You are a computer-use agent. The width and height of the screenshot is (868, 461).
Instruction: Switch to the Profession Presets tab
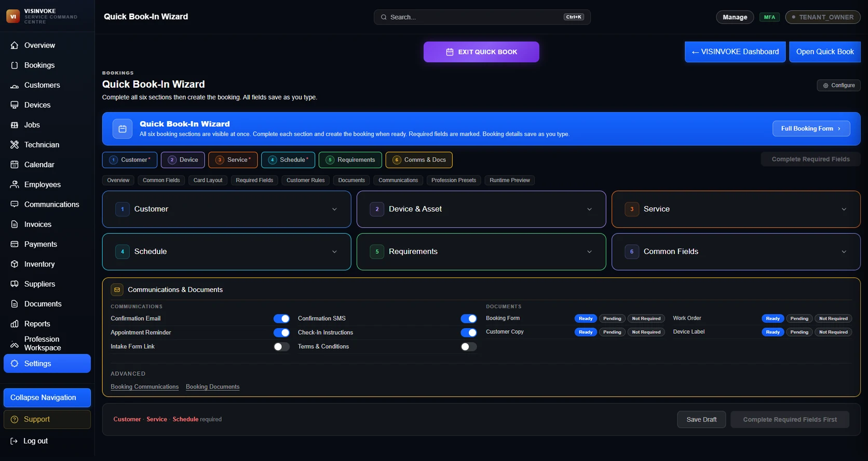[x=454, y=180]
